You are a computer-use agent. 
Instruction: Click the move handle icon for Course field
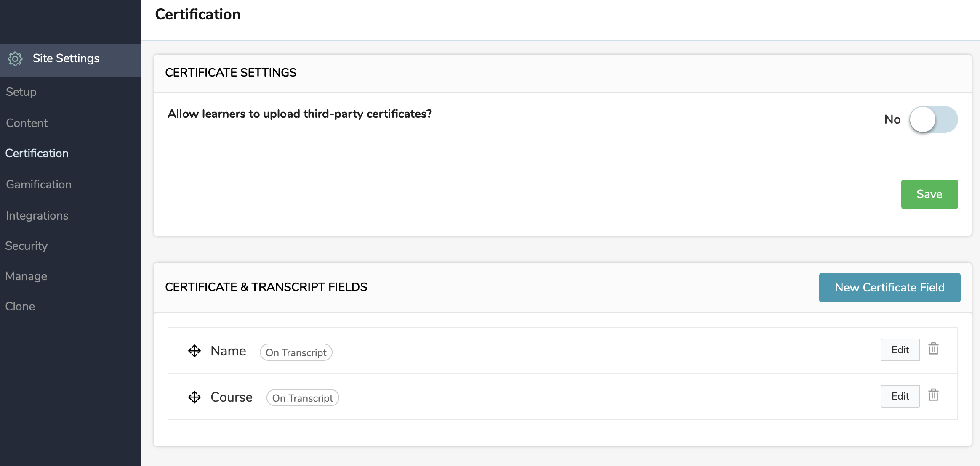click(194, 397)
